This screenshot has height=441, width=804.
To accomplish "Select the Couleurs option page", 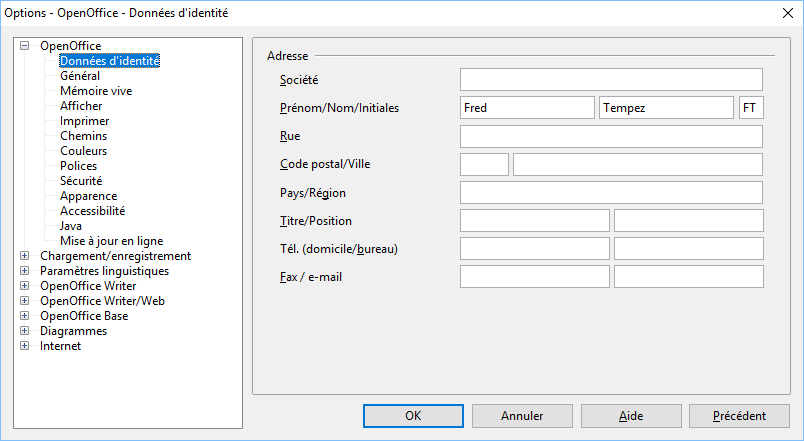I will [x=83, y=151].
